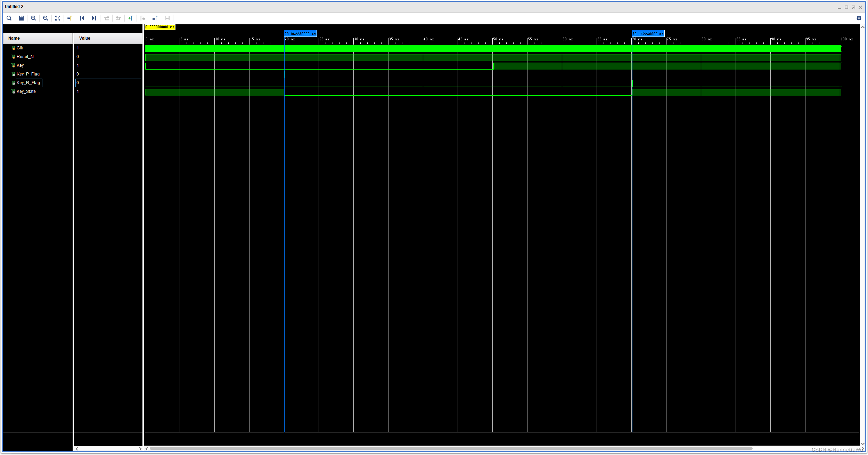Image resolution: width=868 pixels, height=455 pixels.
Task: Select the Key_P_Flag signal
Action: point(28,74)
